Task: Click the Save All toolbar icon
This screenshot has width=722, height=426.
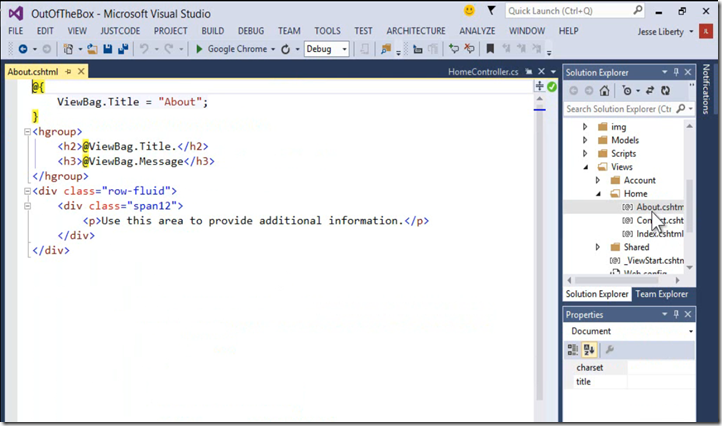Action: [123, 49]
